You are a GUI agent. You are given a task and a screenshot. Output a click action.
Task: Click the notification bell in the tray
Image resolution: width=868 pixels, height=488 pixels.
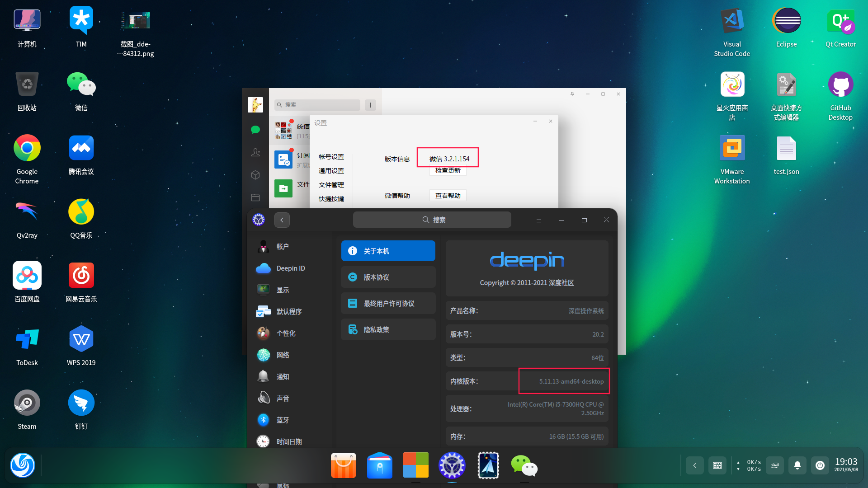click(797, 465)
